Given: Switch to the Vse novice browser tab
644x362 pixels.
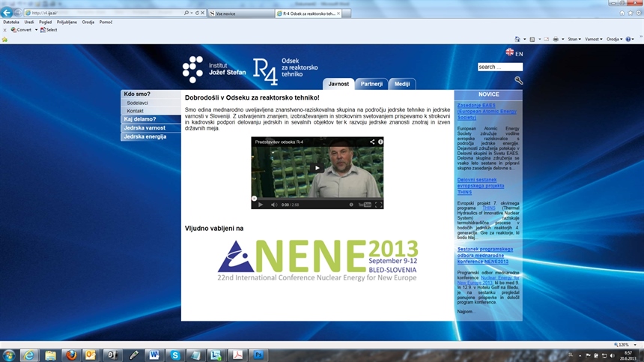Looking at the screenshot, I should click(x=241, y=13).
